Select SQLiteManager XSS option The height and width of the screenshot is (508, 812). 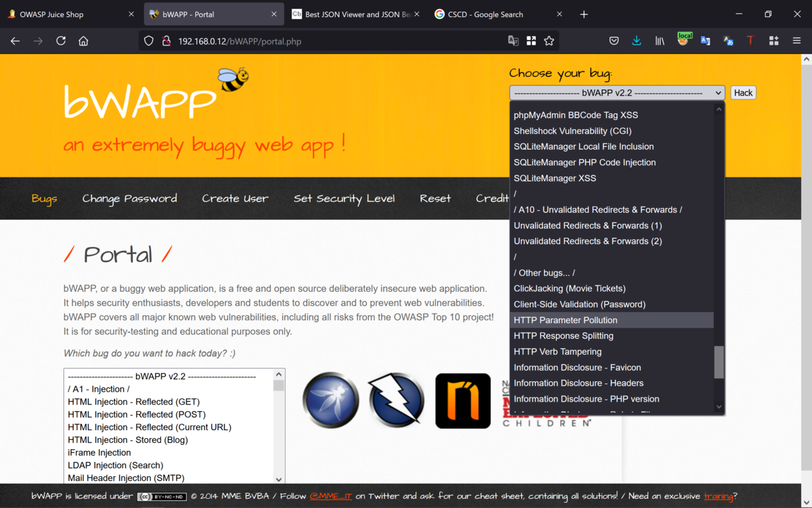612,178
